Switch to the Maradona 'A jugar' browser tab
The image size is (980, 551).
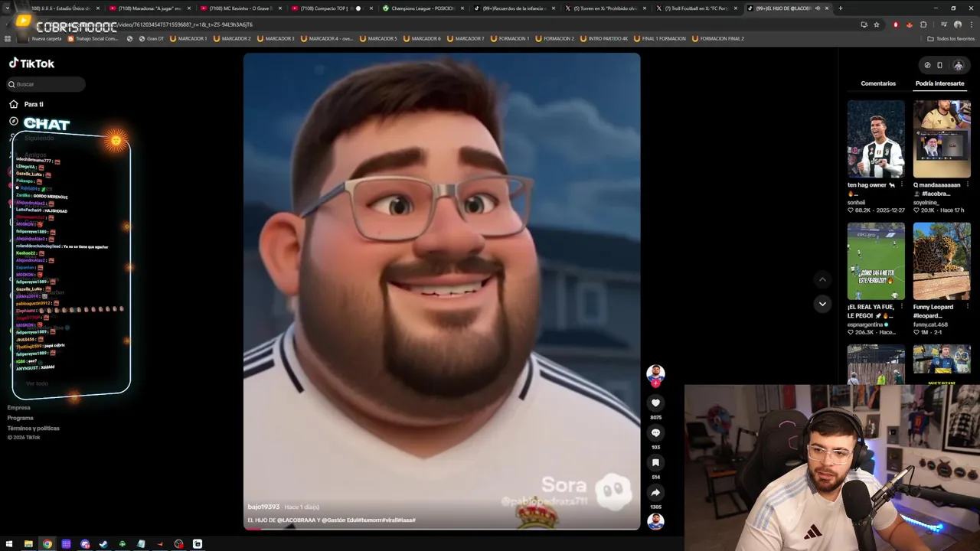click(x=149, y=8)
